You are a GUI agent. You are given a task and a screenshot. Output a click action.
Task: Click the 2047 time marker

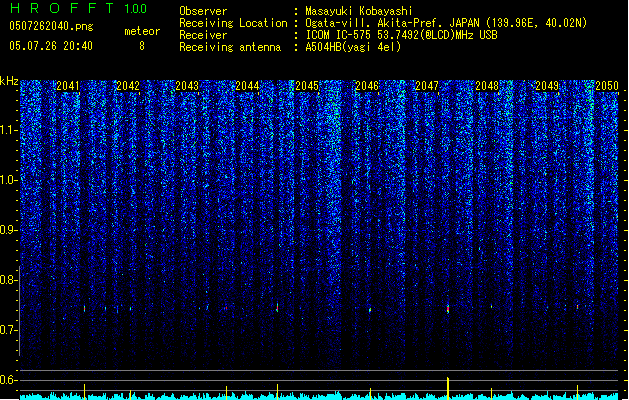tap(427, 86)
